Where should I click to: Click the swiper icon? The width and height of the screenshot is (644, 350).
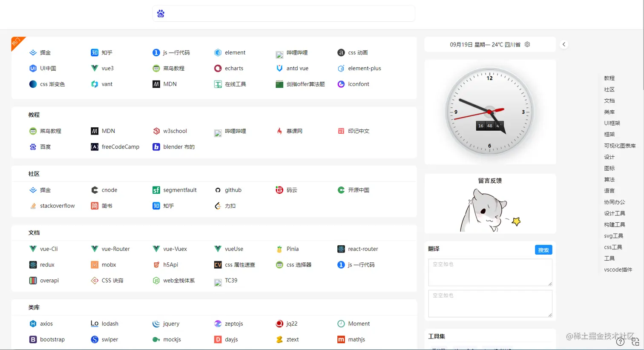95,339
